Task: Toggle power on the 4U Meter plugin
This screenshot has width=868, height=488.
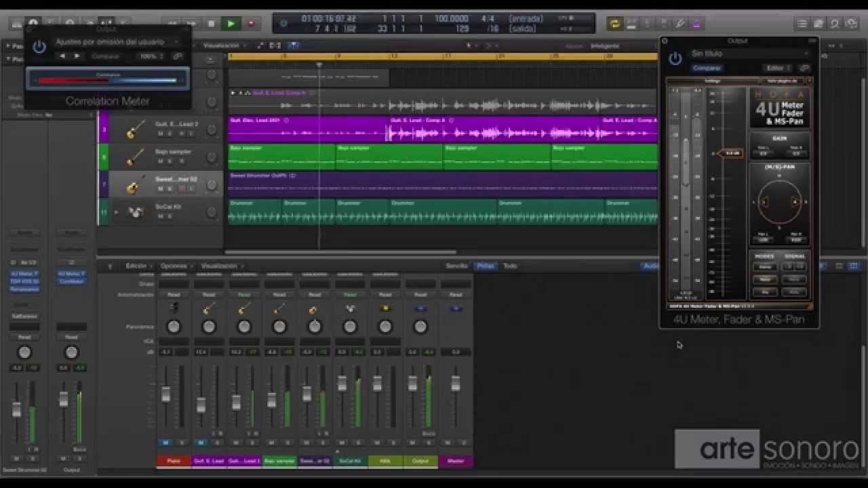Action: pos(675,58)
